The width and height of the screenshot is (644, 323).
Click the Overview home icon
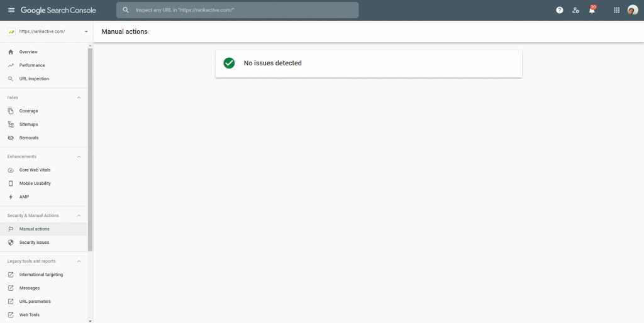coord(11,52)
